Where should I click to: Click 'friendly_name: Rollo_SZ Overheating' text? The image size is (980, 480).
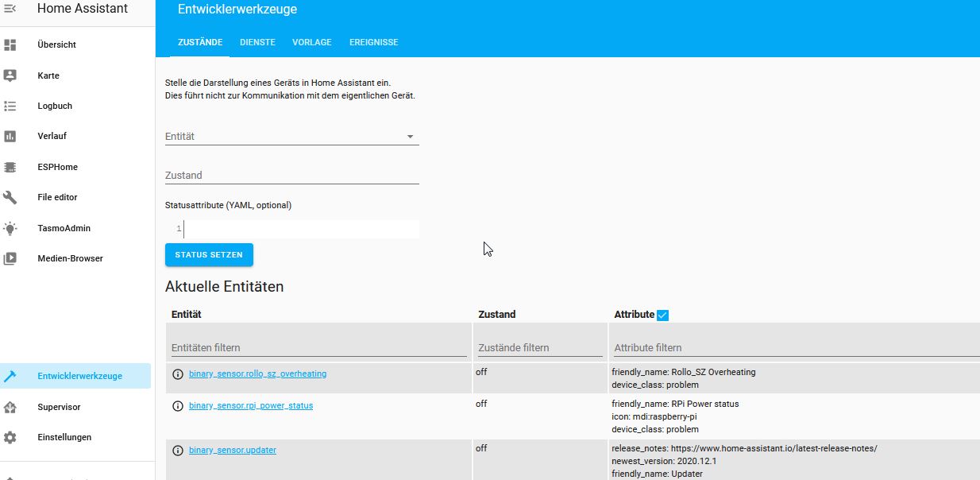click(x=683, y=372)
